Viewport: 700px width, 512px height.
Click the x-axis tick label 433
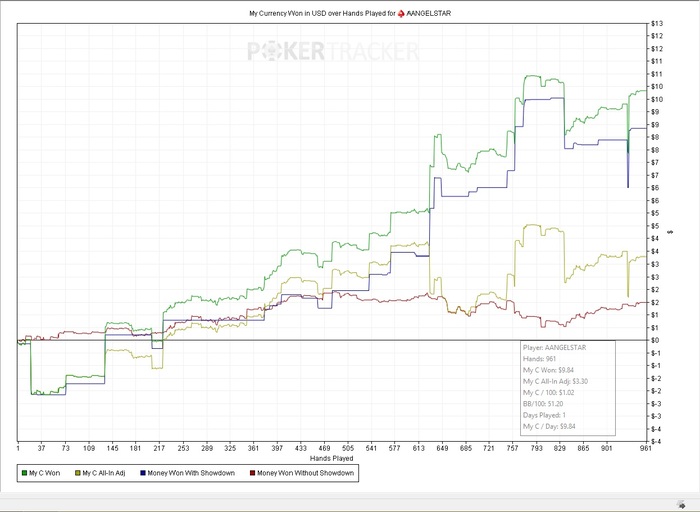(x=301, y=448)
